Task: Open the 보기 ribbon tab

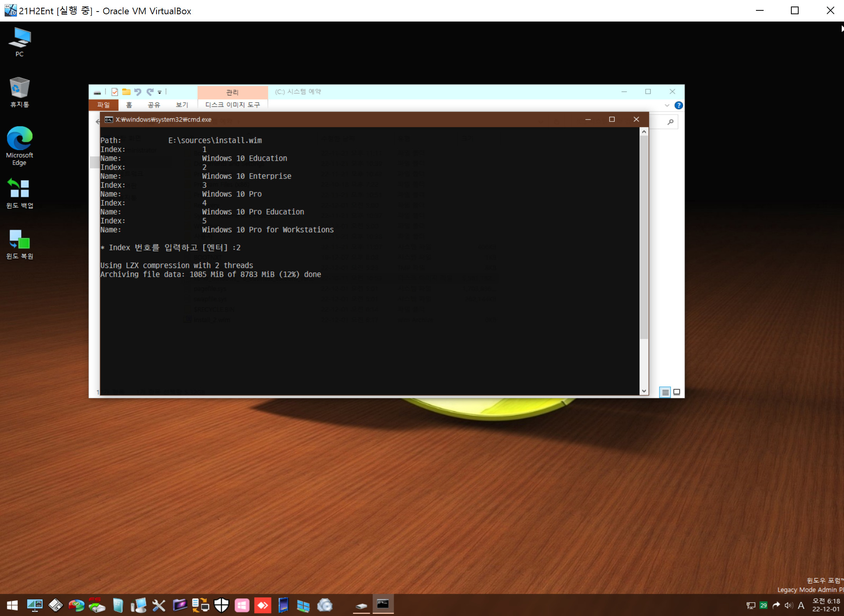Action: pos(182,105)
